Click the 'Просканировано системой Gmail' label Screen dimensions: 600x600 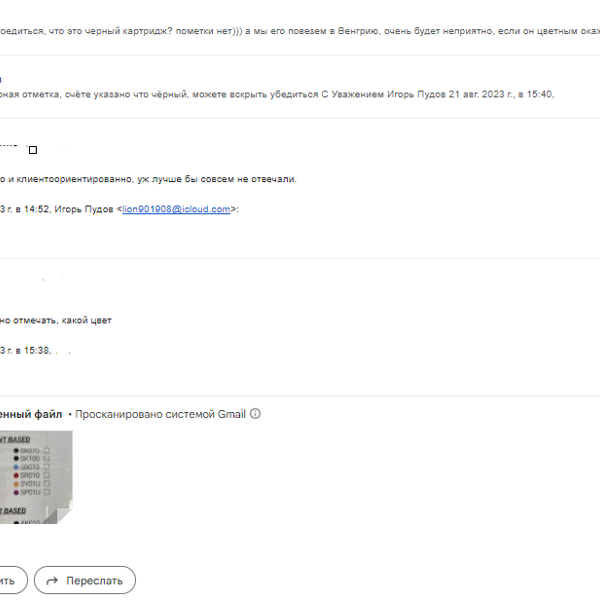click(x=160, y=414)
